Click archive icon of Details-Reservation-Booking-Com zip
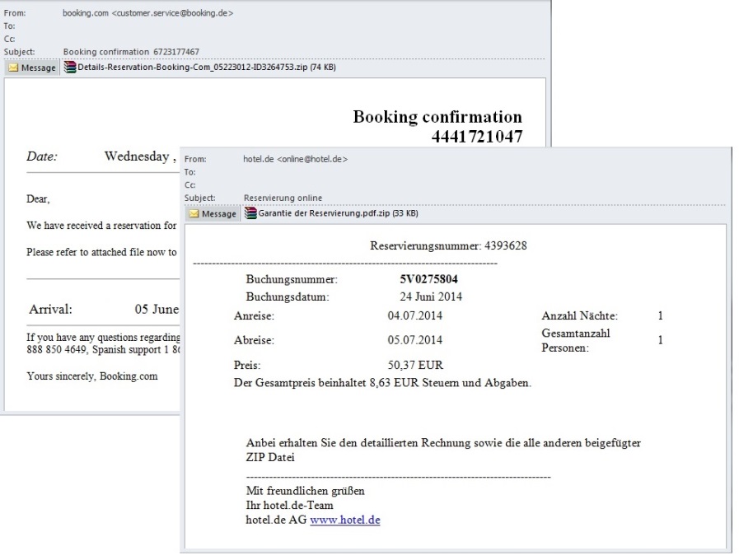Viewport: 739px width, 560px height. [x=70, y=68]
